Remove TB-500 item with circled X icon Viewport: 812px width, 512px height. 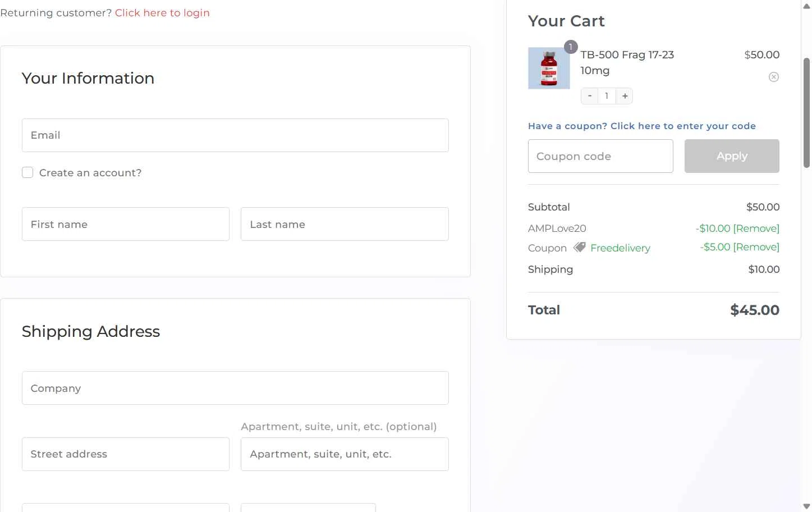pos(773,77)
